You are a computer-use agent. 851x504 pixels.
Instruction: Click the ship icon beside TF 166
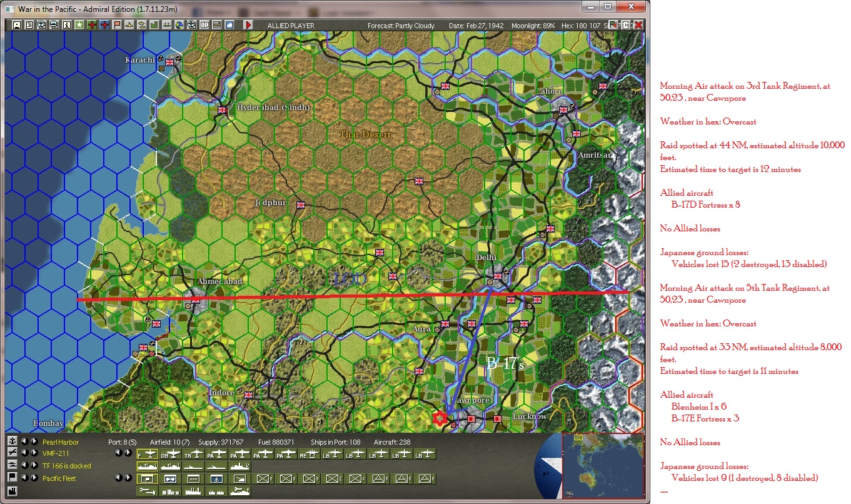pyautogui.click(x=13, y=465)
